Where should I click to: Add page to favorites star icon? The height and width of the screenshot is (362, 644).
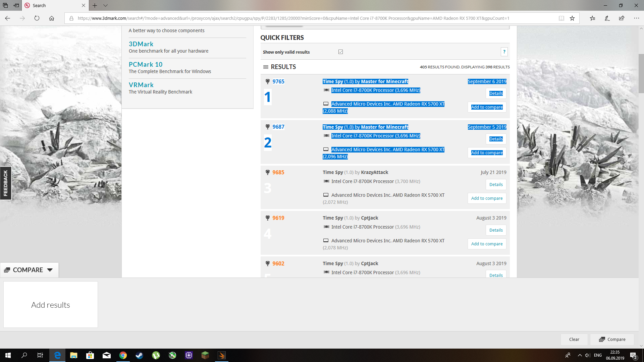tap(572, 18)
